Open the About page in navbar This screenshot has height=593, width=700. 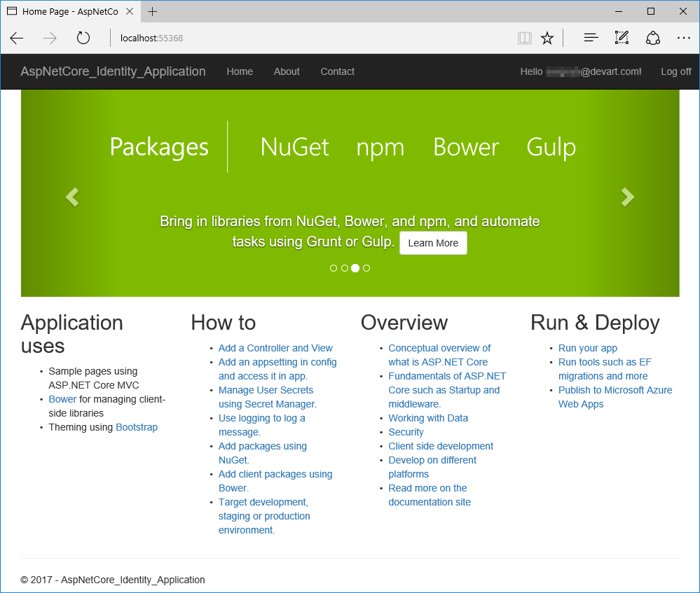[287, 71]
